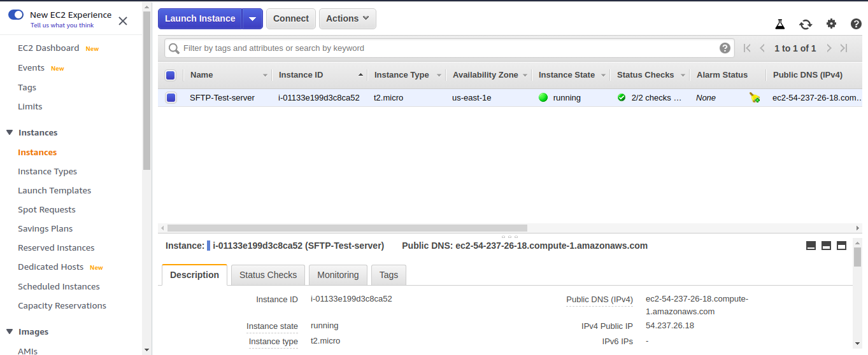868x355 pixels.
Task: Switch to the Tags tab
Action: tap(388, 275)
